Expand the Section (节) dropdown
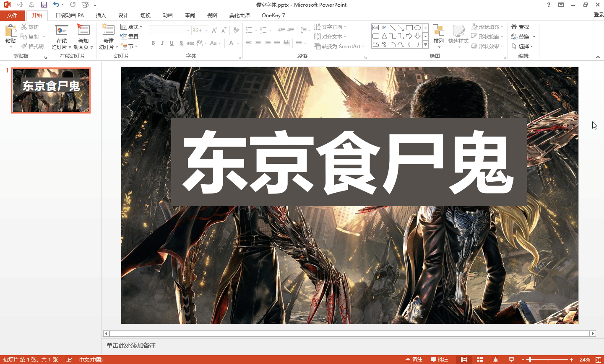This screenshot has width=604, height=364. (x=129, y=46)
